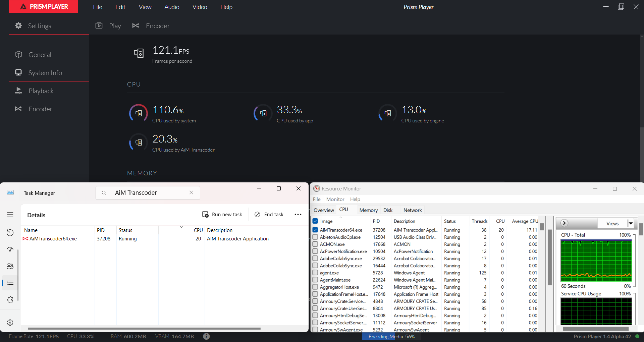Uncheck AiMTranscoder64.exe in Resource Monitor

click(315, 230)
